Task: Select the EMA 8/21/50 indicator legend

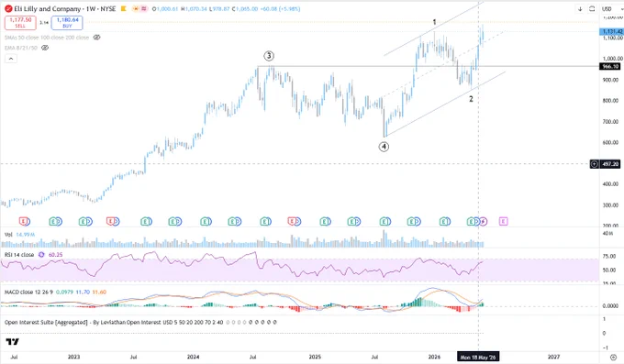Action: pos(21,48)
